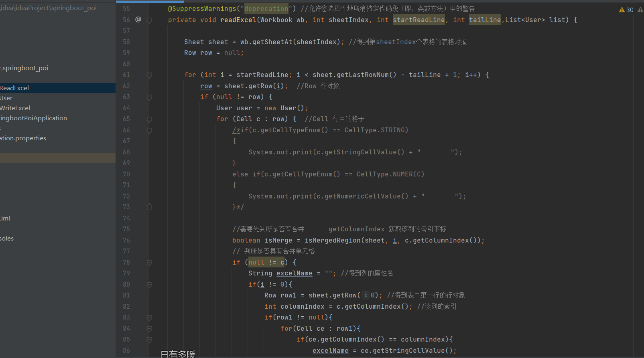Image resolution: width=644 pixels, height=358 pixels.
Task: Click the underlined row variable on line 59
Action: (206, 53)
